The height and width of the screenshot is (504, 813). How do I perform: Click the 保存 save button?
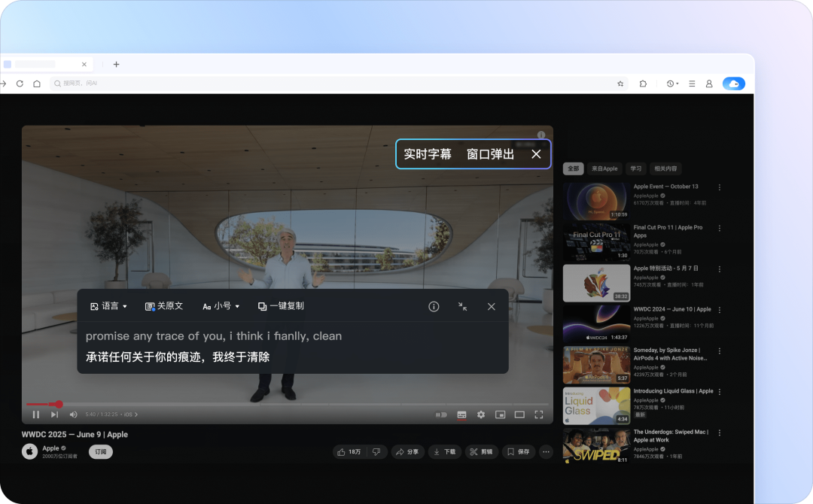pyautogui.click(x=519, y=451)
